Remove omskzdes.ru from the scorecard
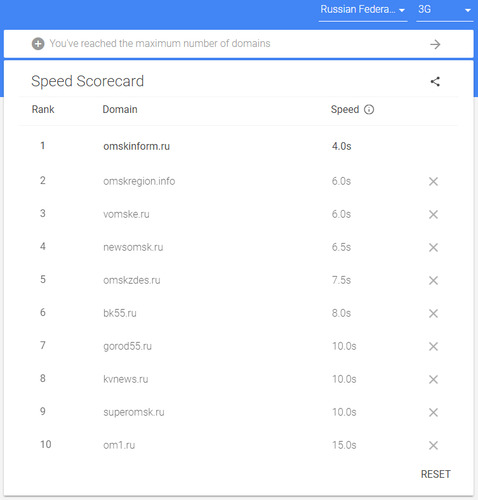 [x=433, y=280]
